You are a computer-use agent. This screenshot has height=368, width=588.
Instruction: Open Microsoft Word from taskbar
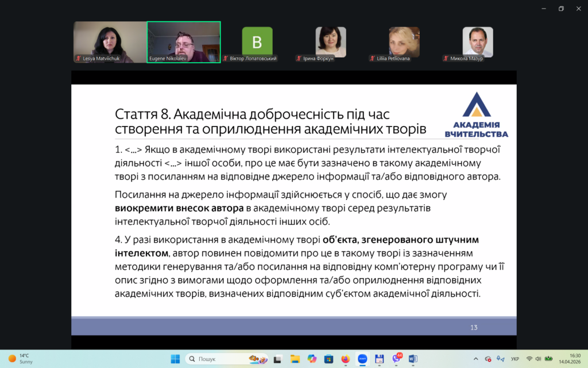coord(412,359)
